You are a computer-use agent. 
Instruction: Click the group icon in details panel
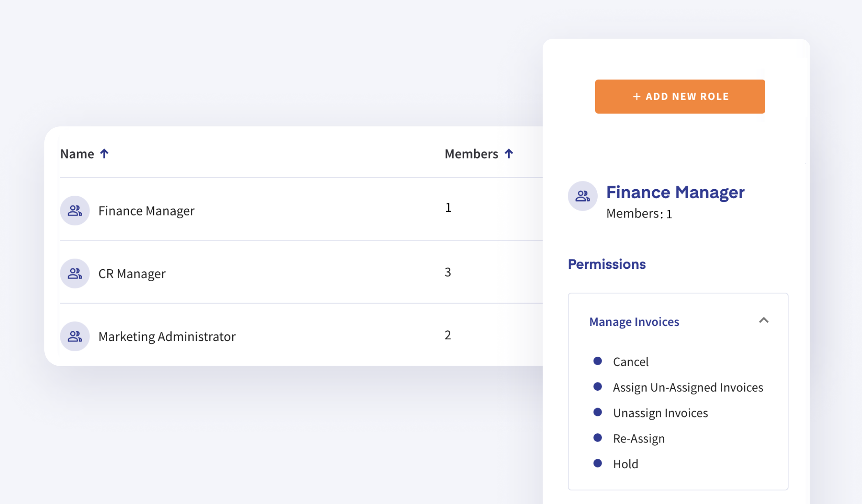pos(582,196)
